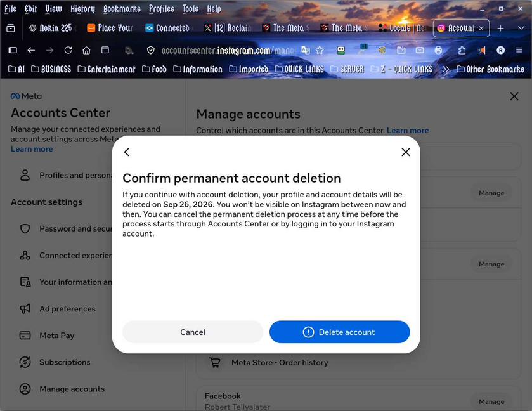Click the Meta Pay card icon

(25, 336)
